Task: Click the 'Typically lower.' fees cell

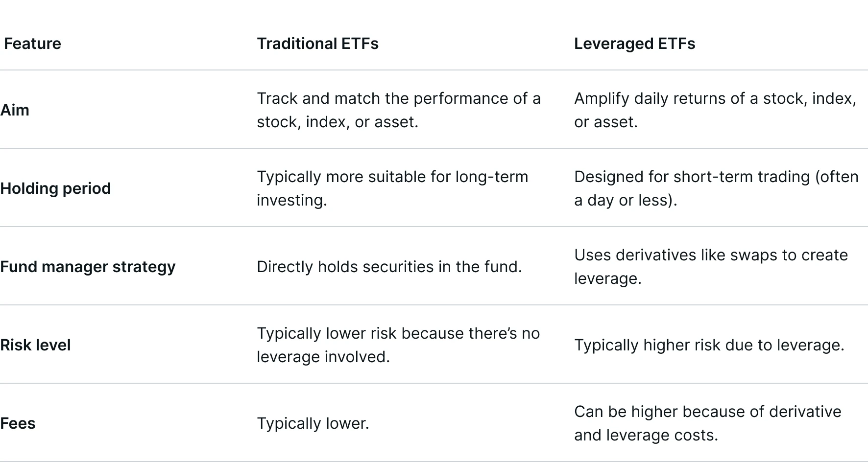Action: pos(313,423)
